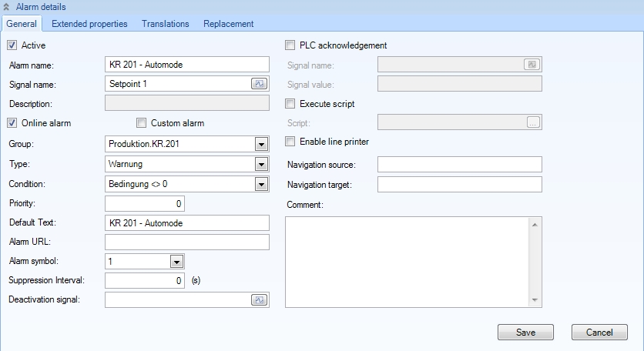The height and width of the screenshot is (351, 644).
Task: Expand the Type dropdown showing Warnung
Action: [x=260, y=164]
